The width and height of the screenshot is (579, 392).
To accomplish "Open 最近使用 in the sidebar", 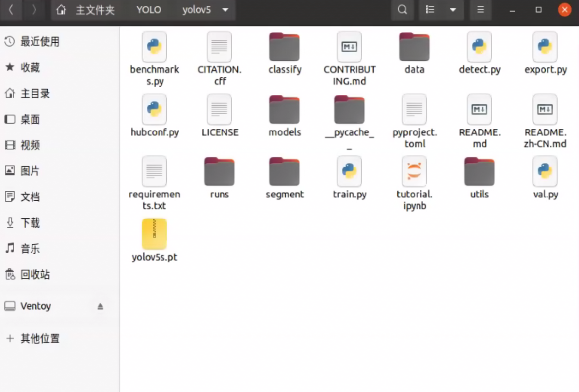I will (60, 41).
